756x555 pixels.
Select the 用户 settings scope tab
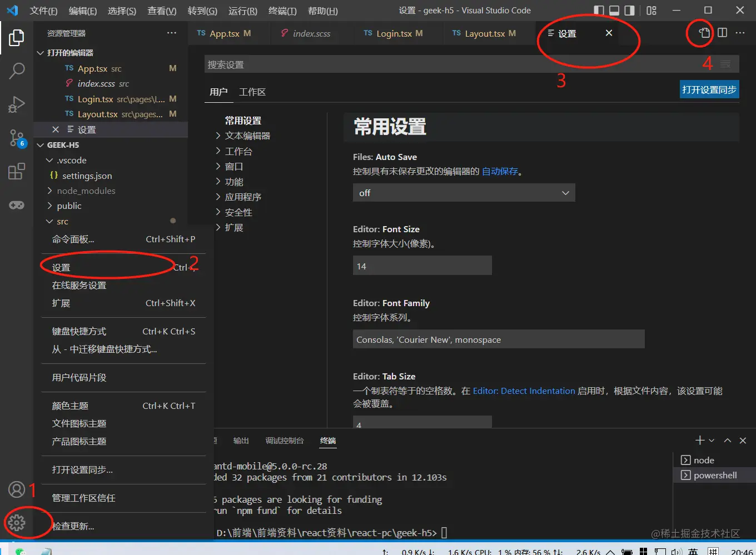pos(218,92)
